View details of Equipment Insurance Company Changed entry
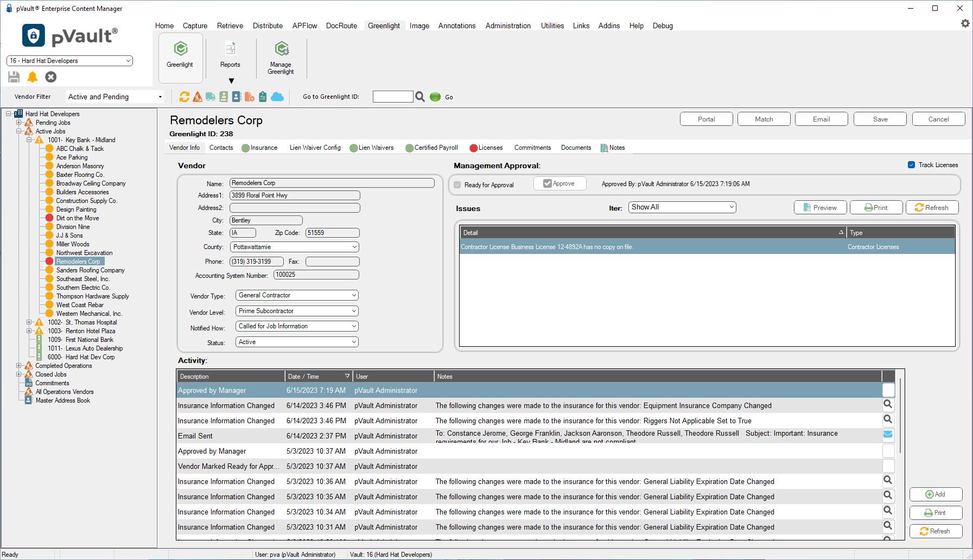973x560 pixels. 888,404
